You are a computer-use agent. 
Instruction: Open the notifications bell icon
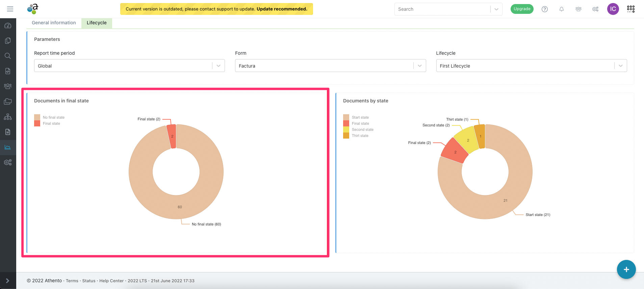tap(561, 9)
